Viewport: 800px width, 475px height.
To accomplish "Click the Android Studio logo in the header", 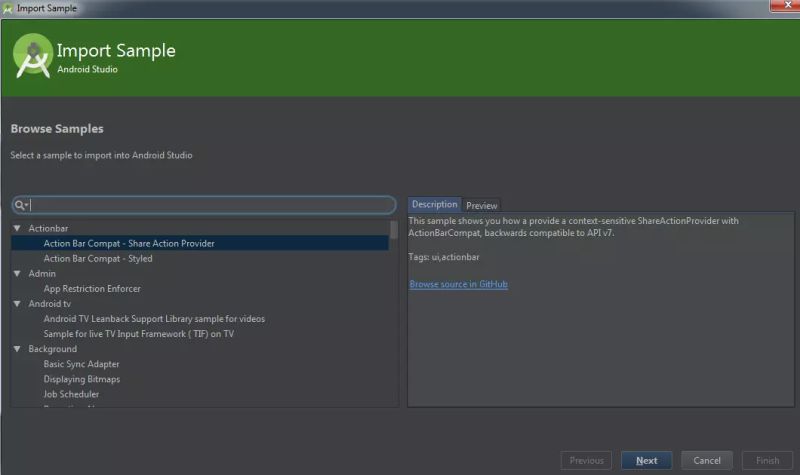I will tap(33, 56).
